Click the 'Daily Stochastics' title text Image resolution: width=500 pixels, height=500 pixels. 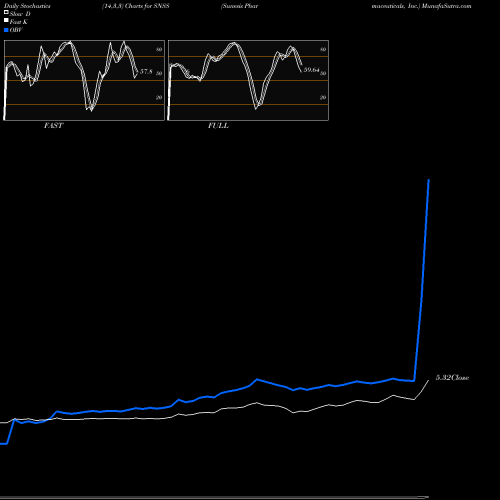pyautogui.click(x=27, y=6)
